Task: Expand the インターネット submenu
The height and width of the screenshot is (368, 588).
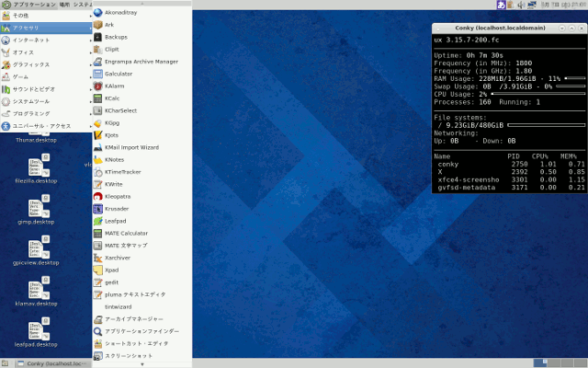Action: click(31, 40)
